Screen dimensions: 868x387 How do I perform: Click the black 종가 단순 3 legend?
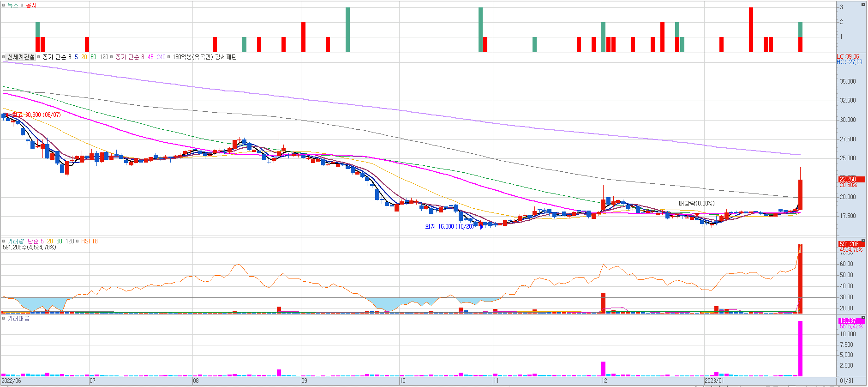tap(57, 57)
